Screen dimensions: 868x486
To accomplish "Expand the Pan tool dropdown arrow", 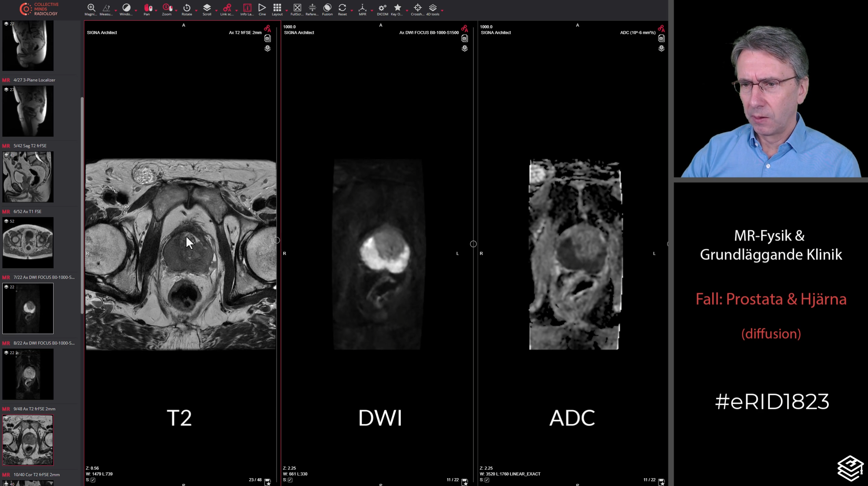I will pyautogui.click(x=156, y=11).
